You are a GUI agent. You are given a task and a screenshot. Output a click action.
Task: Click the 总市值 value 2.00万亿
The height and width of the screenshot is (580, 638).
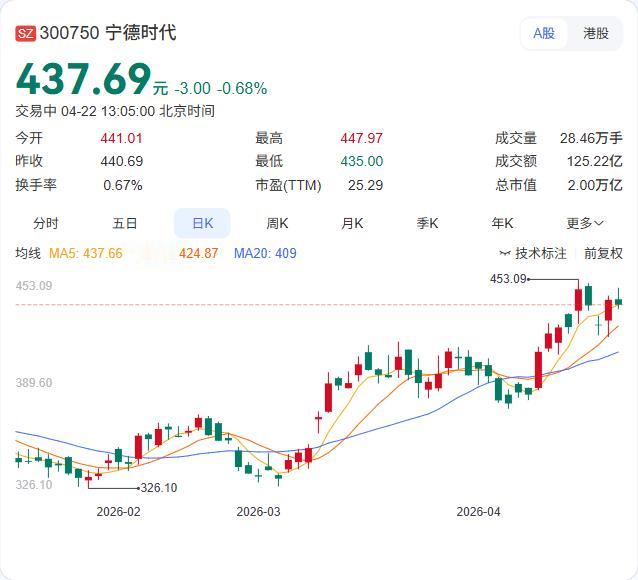click(595, 186)
